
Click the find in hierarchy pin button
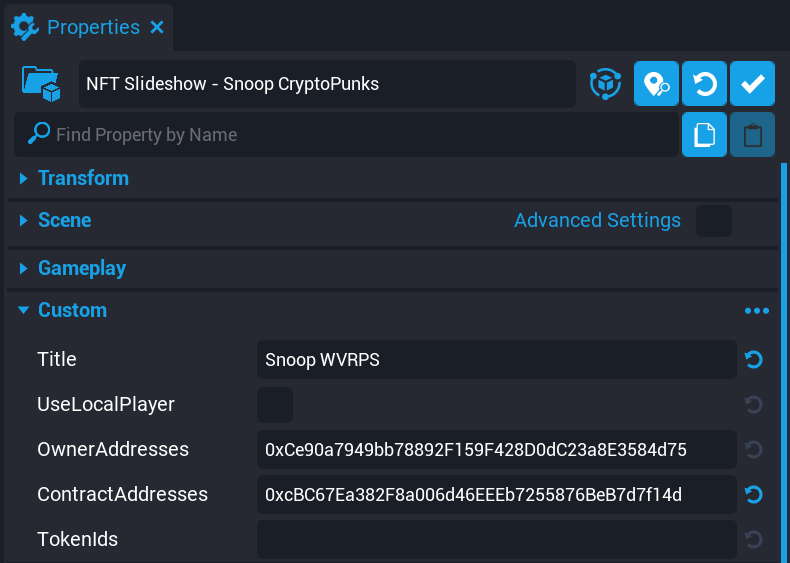pyautogui.click(x=656, y=84)
